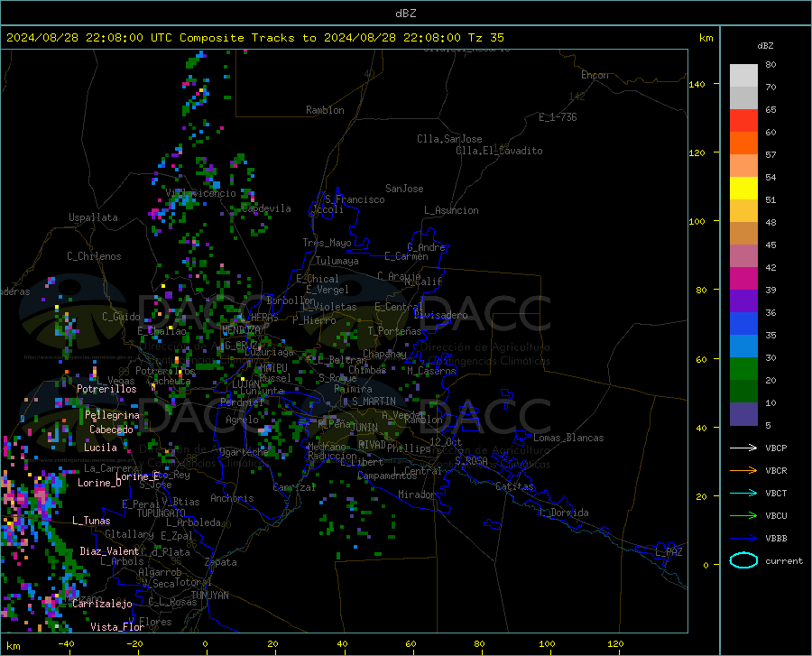The image size is (812, 656).
Task: Click the Mirador map label
Action: pos(416,494)
